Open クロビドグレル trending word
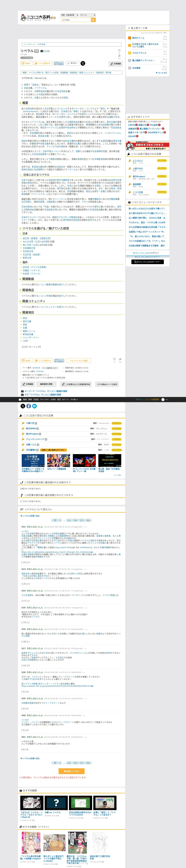The width and height of the screenshot is (186, 868). pos(139,53)
